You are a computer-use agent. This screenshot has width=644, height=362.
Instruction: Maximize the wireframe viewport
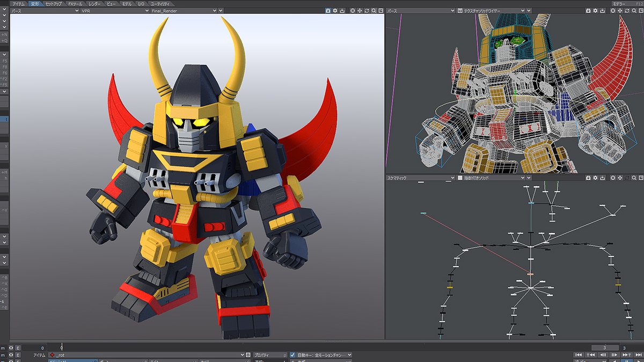point(641,10)
